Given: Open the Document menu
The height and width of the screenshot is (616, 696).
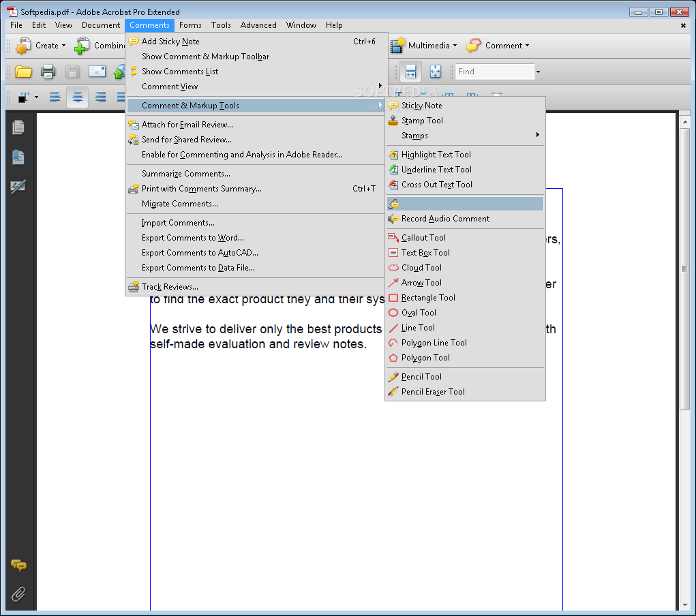Looking at the screenshot, I should 101,25.
